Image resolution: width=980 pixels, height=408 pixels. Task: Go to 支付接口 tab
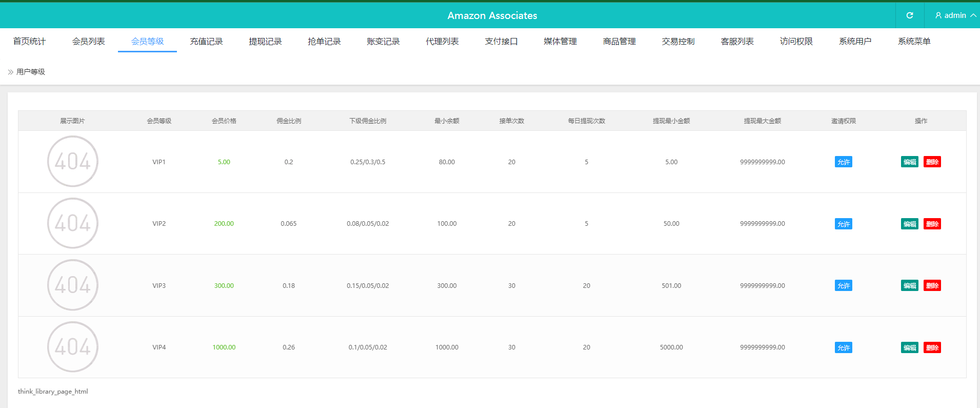(501, 41)
